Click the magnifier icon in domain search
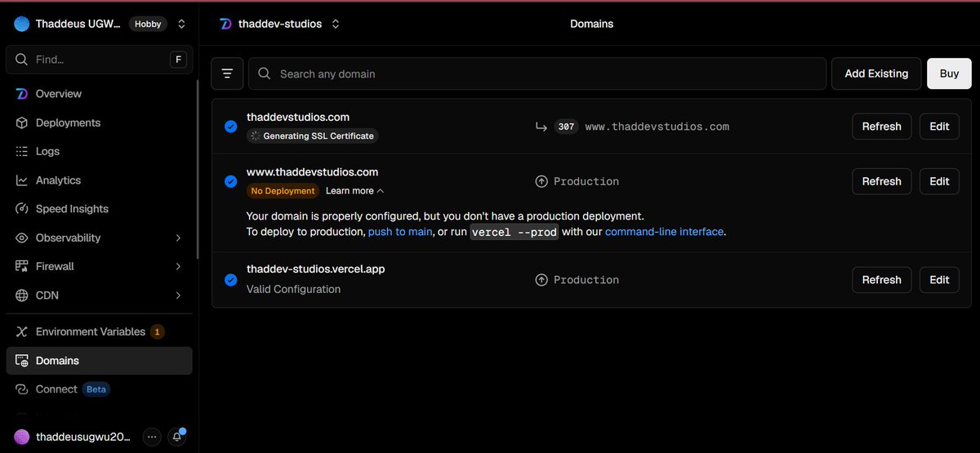 point(265,73)
